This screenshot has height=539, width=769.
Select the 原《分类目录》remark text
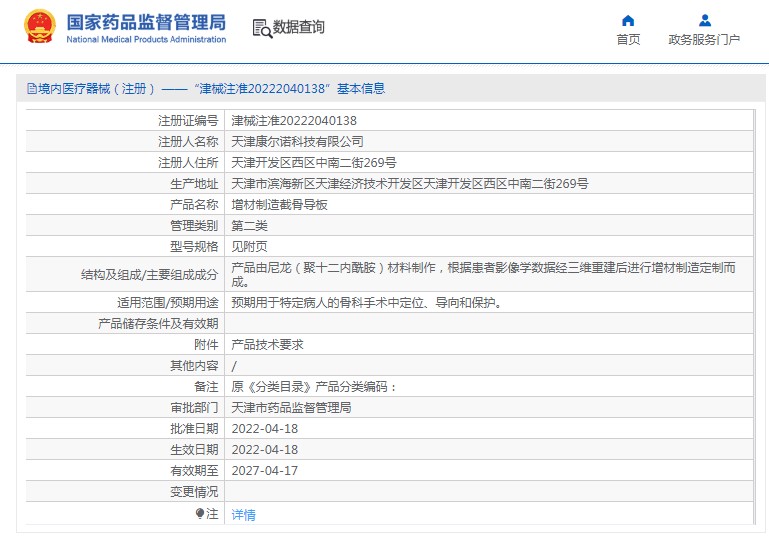click(x=314, y=387)
